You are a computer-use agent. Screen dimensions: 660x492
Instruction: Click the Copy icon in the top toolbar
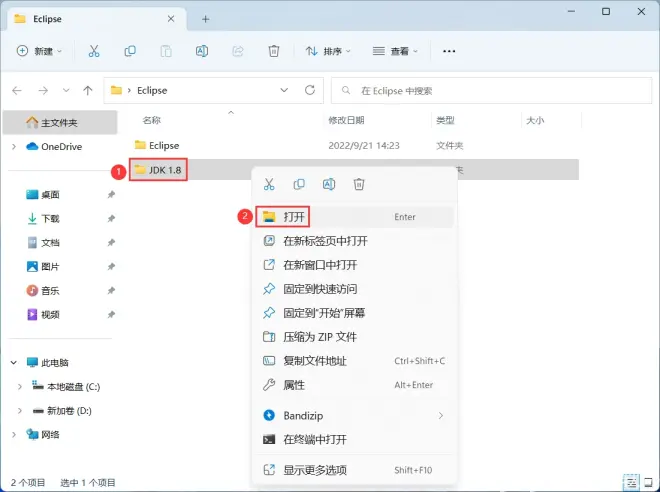(130, 51)
